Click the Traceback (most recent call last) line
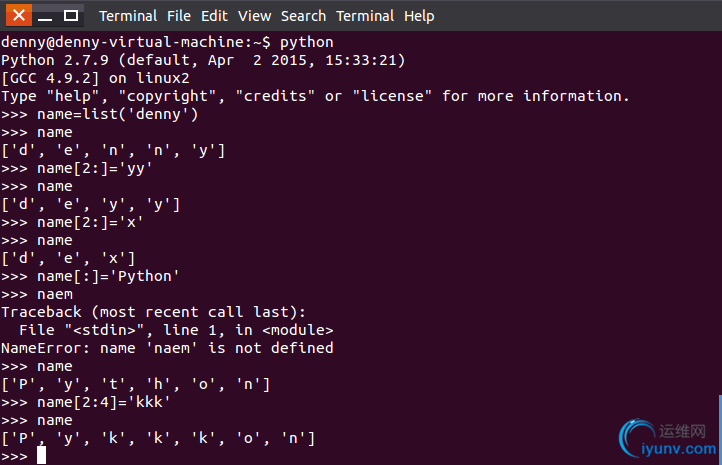Screen dimensions: 722x465 tap(153, 312)
